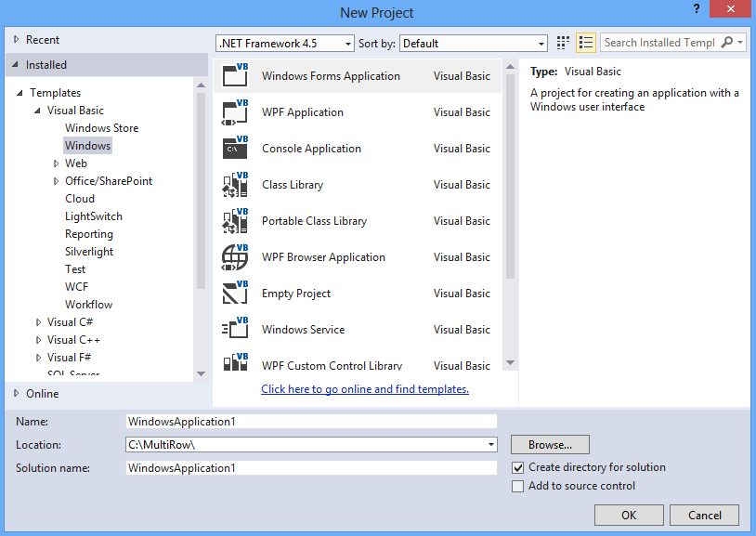Viewport: 756px width, 536px height.
Task: Switch to medium icons list view
Action: [x=586, y=43]
